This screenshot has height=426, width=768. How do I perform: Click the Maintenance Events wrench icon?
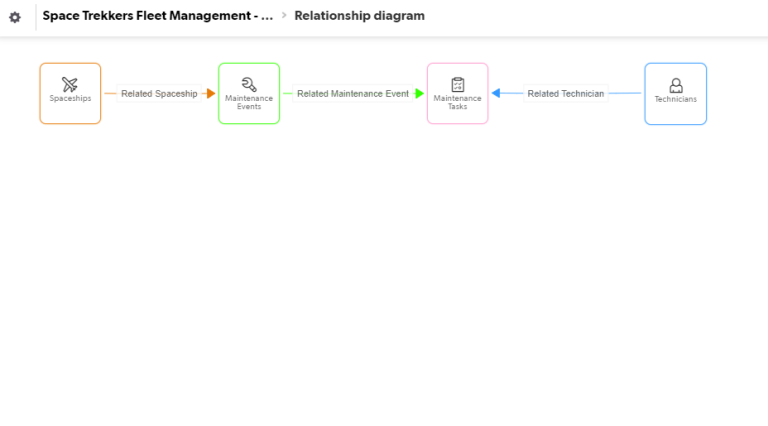pyautogui.click(x=249, y=84)
